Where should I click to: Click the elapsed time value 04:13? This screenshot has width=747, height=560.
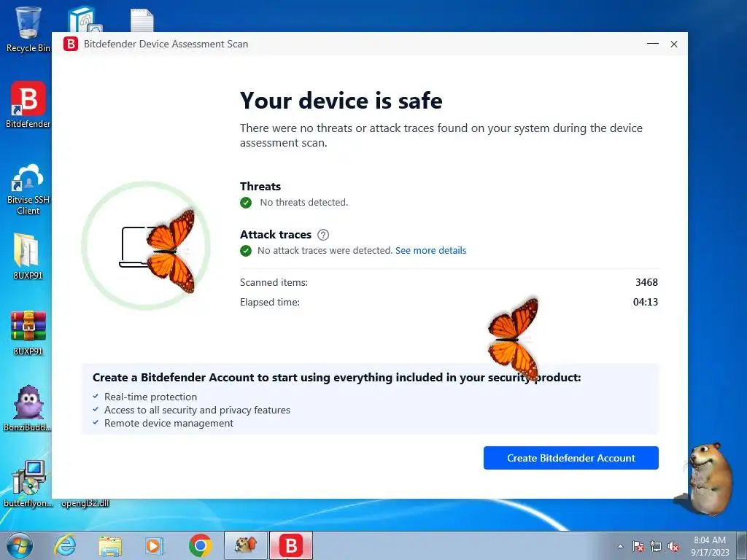pyautogui.click(x=646, y=302)
